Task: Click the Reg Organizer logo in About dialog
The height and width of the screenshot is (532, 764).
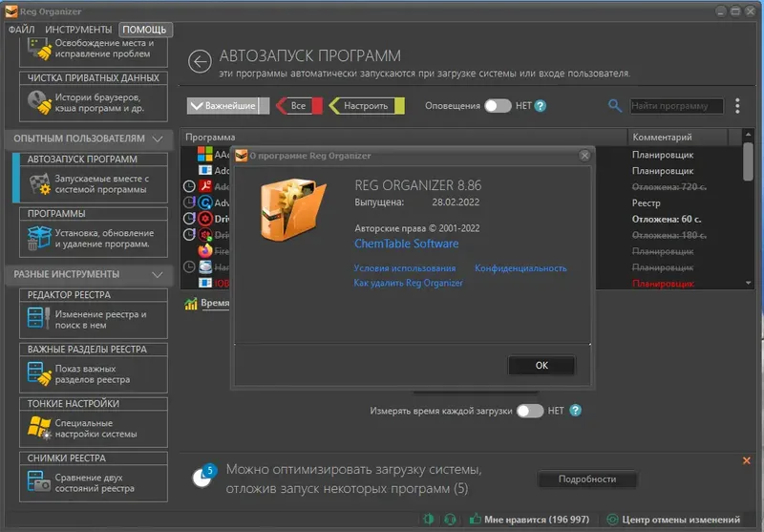Action: 292,210
